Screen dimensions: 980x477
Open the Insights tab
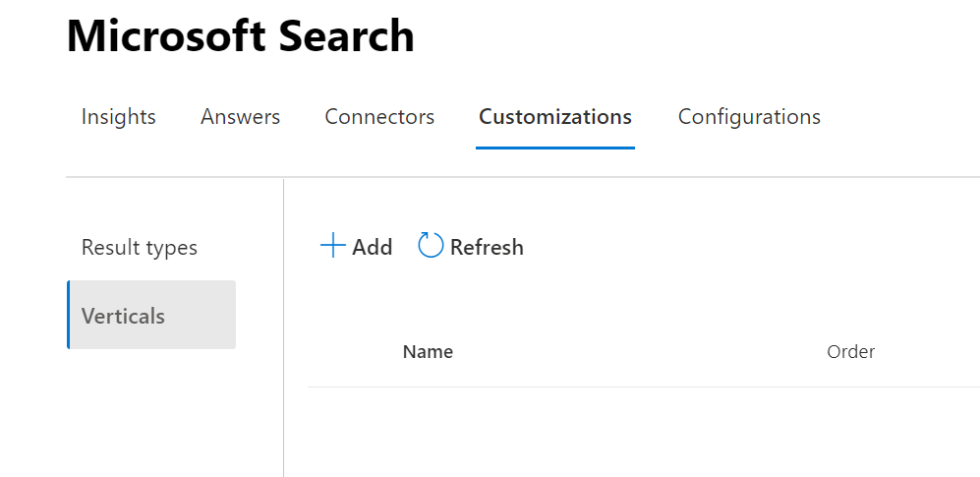(119, 117)
